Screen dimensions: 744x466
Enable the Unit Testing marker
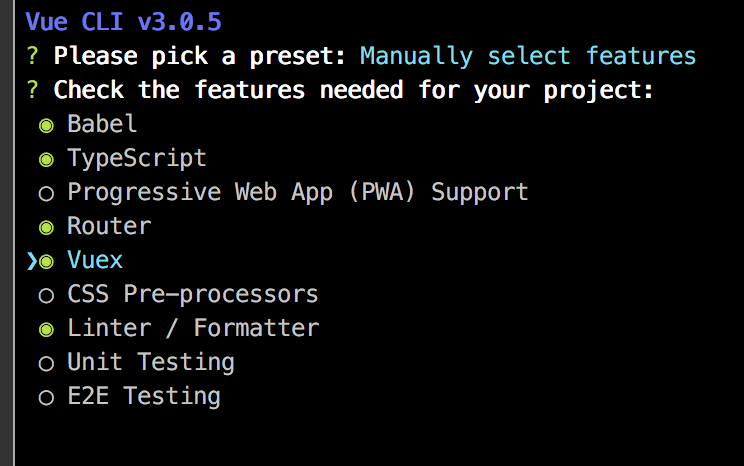(45, 363)
